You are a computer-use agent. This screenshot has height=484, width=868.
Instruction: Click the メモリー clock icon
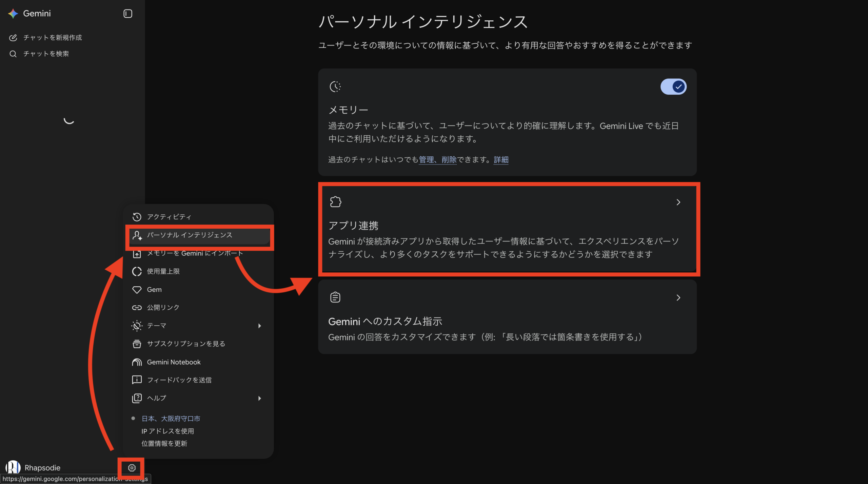tap(335, 87)
